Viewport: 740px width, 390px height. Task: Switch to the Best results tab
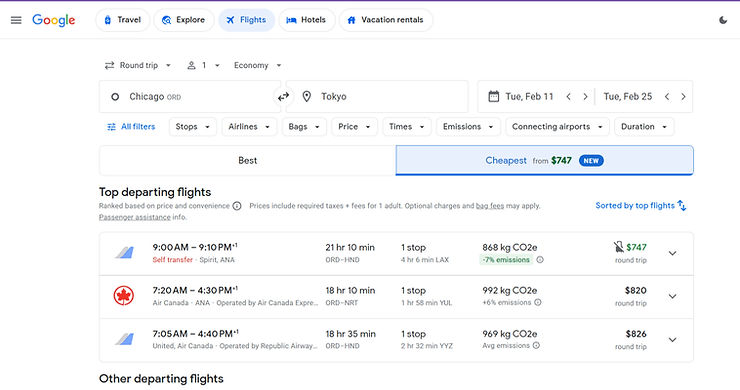point(247,161)
